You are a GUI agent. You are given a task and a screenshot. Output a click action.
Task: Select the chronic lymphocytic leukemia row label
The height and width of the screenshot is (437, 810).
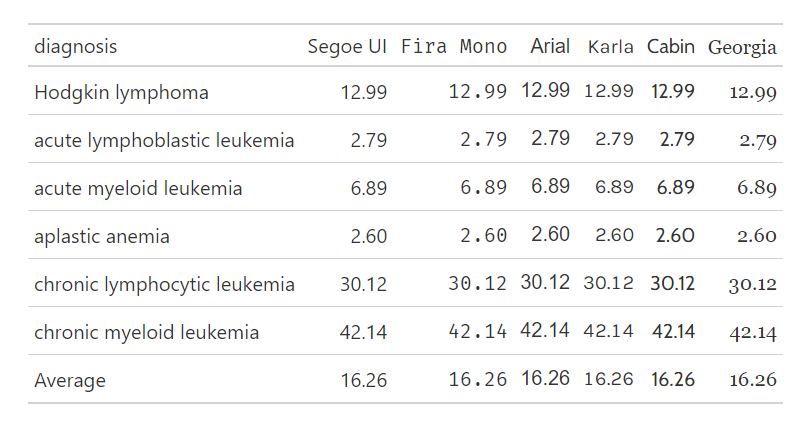(164, 285)
